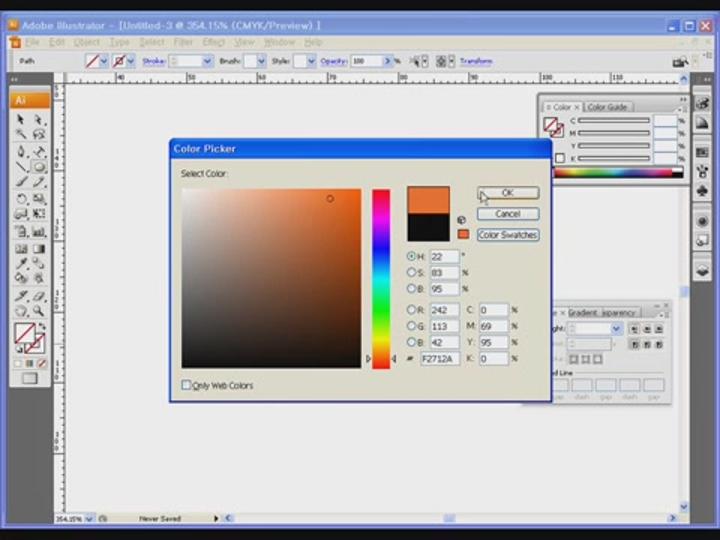The width and height of the screenshot is (720, 540).
Task: Select the Eraser tool
Action: point(39,295)
